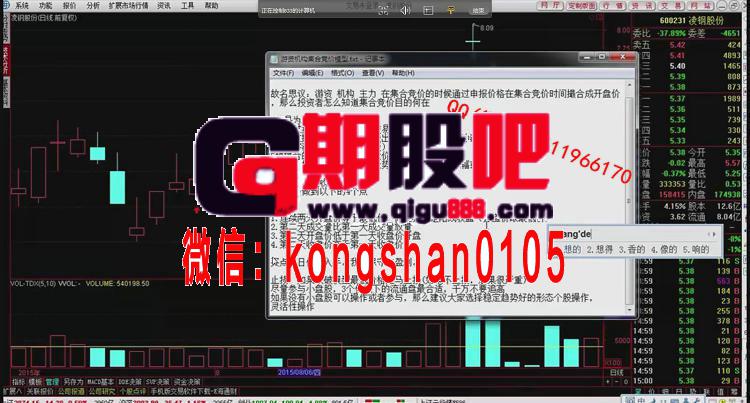Click the IME pinyin input field
This screenshot has width=750, height=403.
pos(634,234)
